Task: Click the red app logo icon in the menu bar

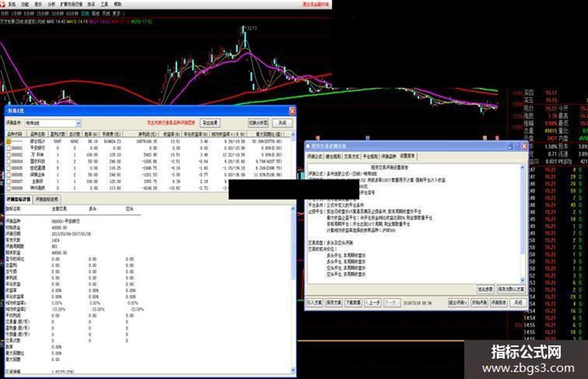Action: (3, 3)
